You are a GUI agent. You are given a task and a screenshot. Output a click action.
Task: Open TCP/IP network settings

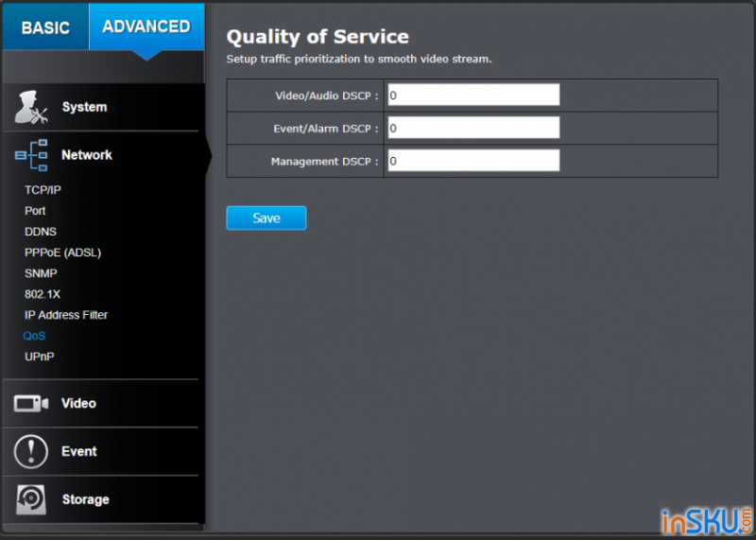pos(43,190)
